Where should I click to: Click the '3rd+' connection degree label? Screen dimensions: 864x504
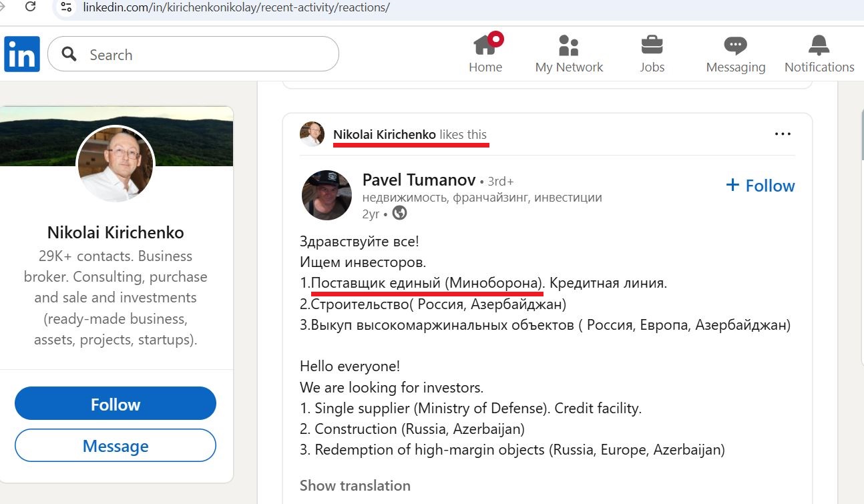(501, 181)
